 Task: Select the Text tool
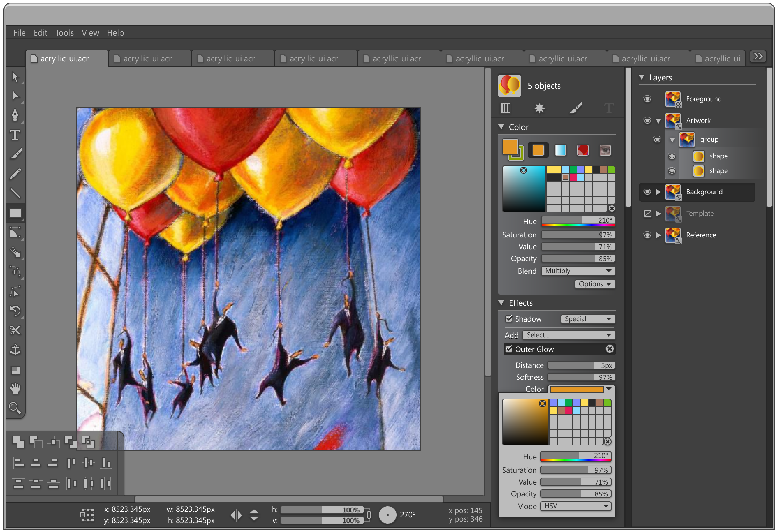[15, 135]
